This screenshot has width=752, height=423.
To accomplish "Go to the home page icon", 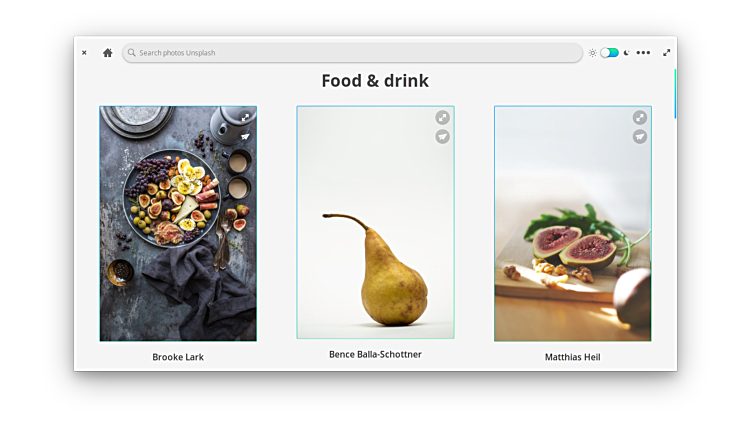I will pyautogui.click(x=107, y=53).
